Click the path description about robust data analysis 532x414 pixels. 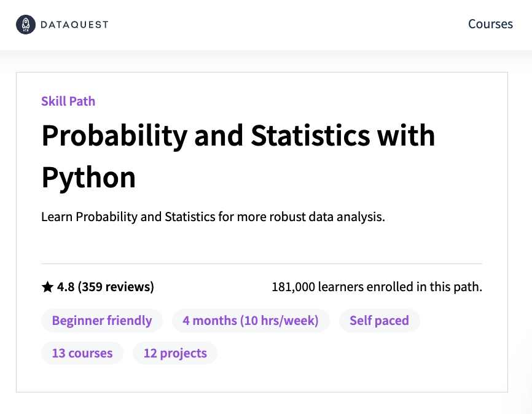click(x=213, y=216)
